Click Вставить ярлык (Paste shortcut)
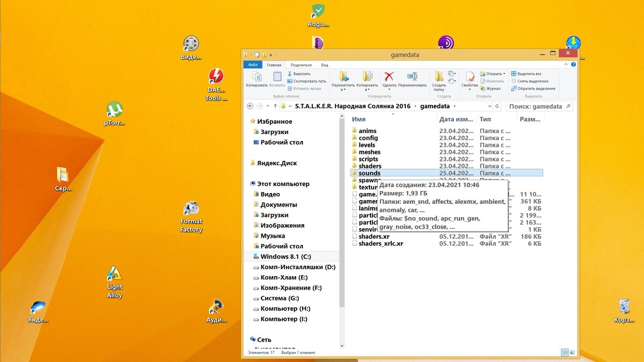 304,88
